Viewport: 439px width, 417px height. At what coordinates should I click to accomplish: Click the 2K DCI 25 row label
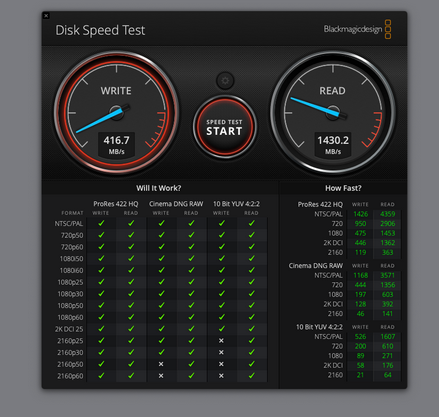69,329
